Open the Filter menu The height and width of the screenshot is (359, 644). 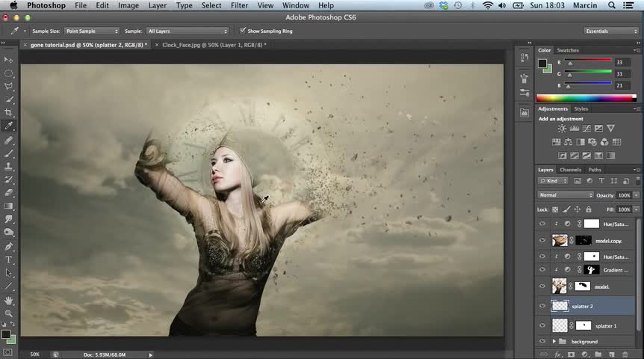coord(239,5)
